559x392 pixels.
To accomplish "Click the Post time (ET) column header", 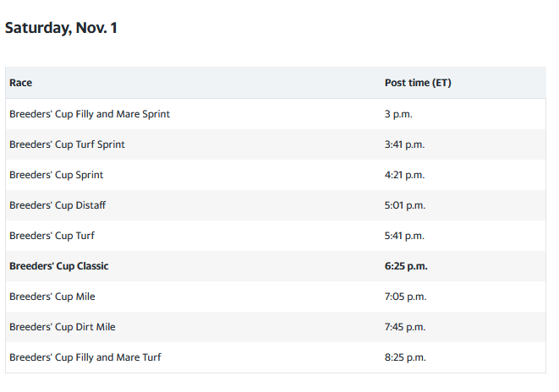I will (418, 83).
